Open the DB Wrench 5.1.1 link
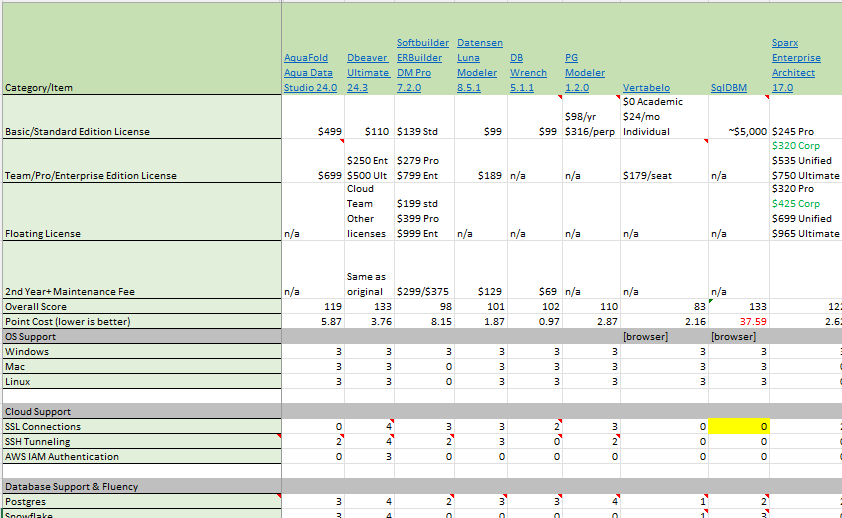 pyautogui.click(x=528, y=73)
